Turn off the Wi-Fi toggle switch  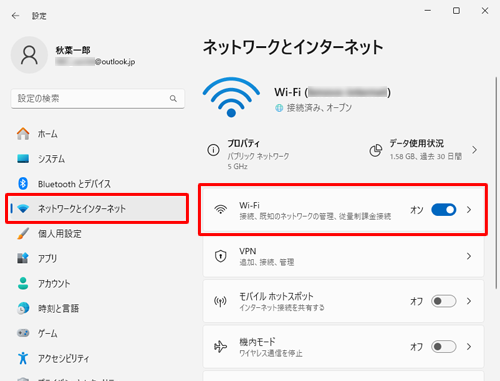click(444, 210)
